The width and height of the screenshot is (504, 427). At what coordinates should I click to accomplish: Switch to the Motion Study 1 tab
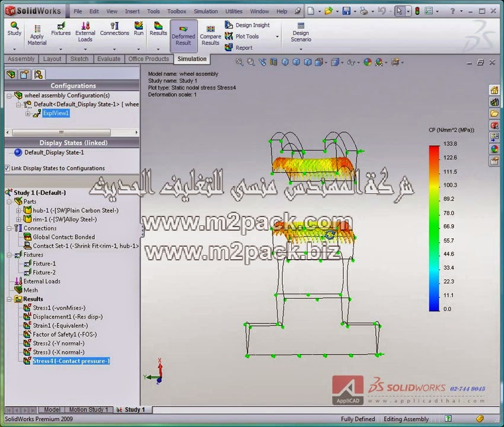88,410
